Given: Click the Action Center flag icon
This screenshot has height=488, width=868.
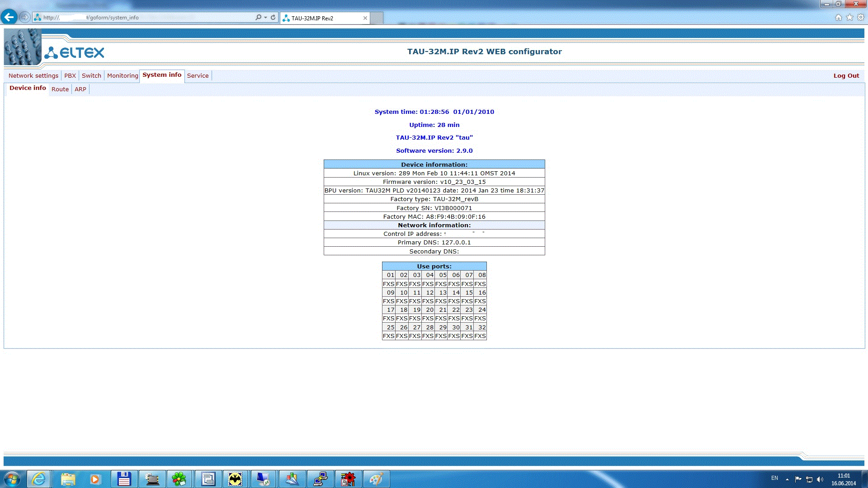Looking at the screenshot, I should 798,479.
